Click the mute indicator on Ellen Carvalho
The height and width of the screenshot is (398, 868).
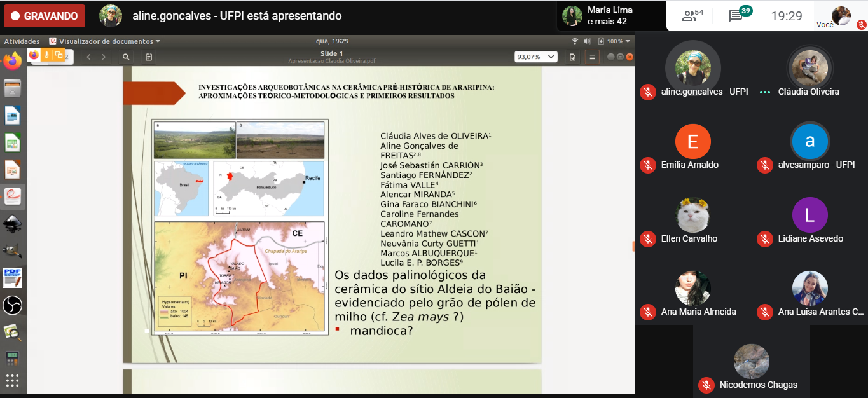point(647,238)
